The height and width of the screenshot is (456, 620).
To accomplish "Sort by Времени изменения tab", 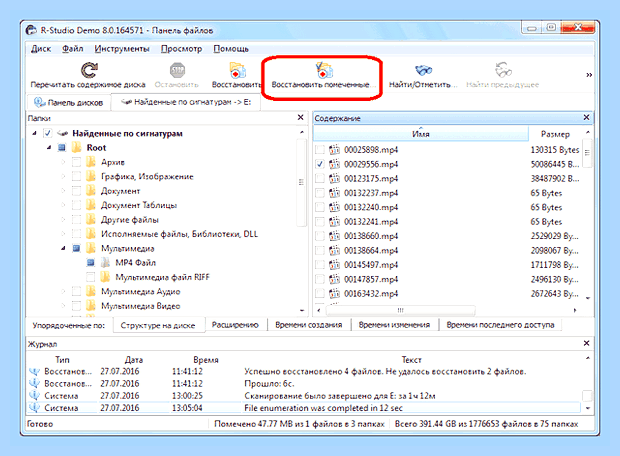I will [x=394, y=325].
